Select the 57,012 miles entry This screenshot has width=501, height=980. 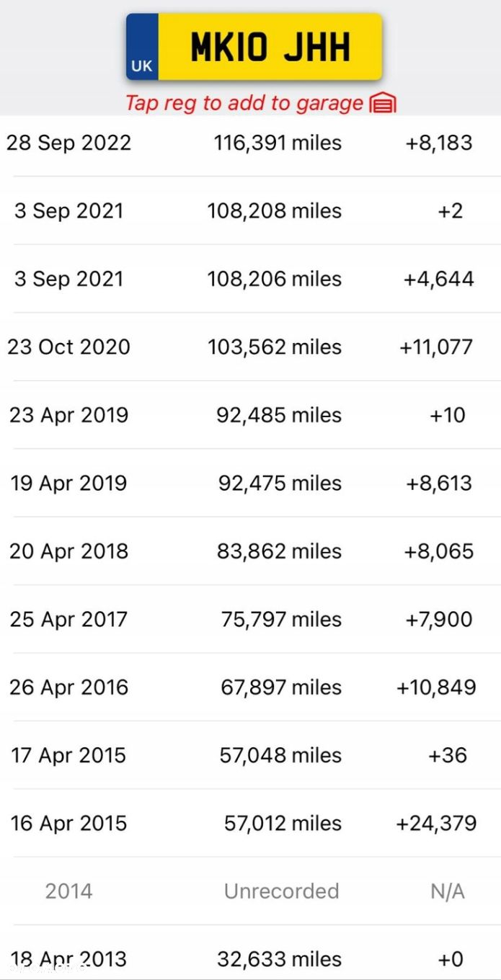283,823
